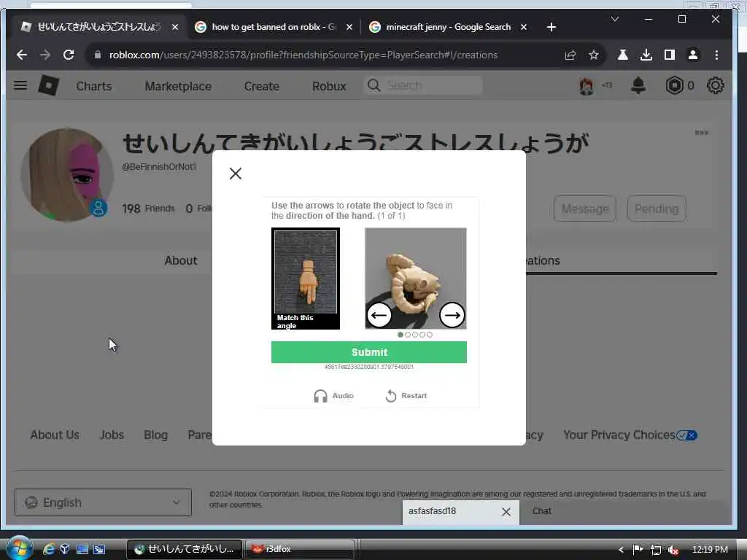Open browser profile icon
Screen dimensions: 747x560
tap(693, 55)
